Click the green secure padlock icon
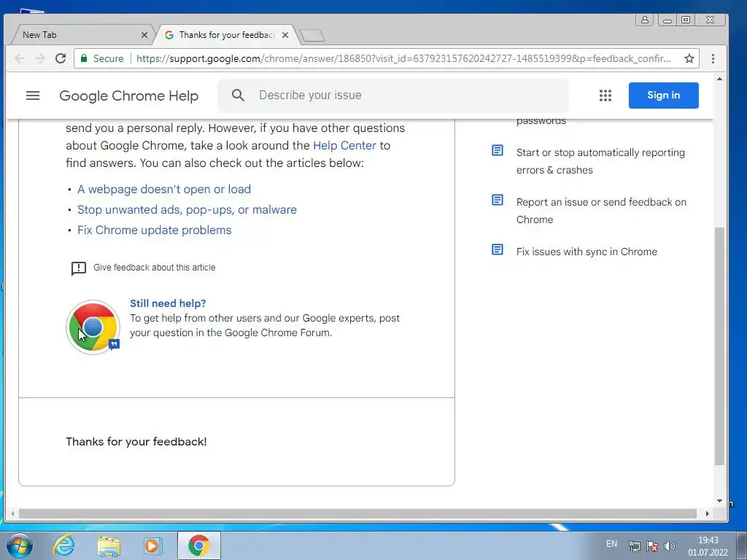Image resolution: width=747 pixels, height=560 pixels. (84, 58)
